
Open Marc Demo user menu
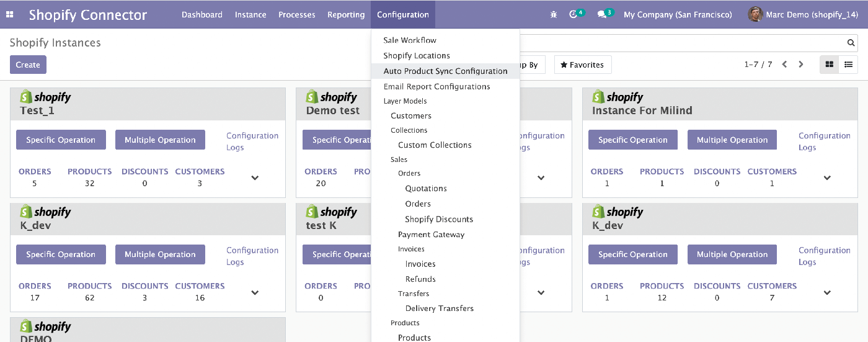point(804,14)
